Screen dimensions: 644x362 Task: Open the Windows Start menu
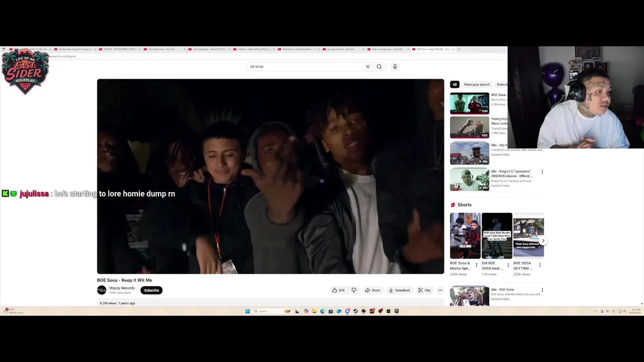[248, 311]
